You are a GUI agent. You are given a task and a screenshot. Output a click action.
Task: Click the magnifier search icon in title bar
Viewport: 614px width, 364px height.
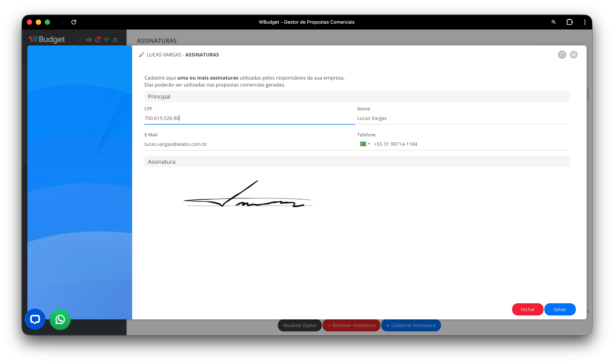coord(553,22)
